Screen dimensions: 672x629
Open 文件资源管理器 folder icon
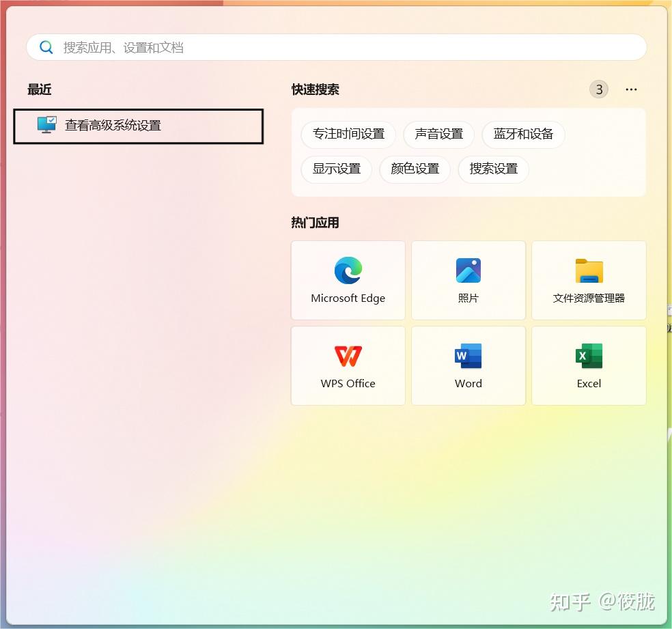point(589,270)
